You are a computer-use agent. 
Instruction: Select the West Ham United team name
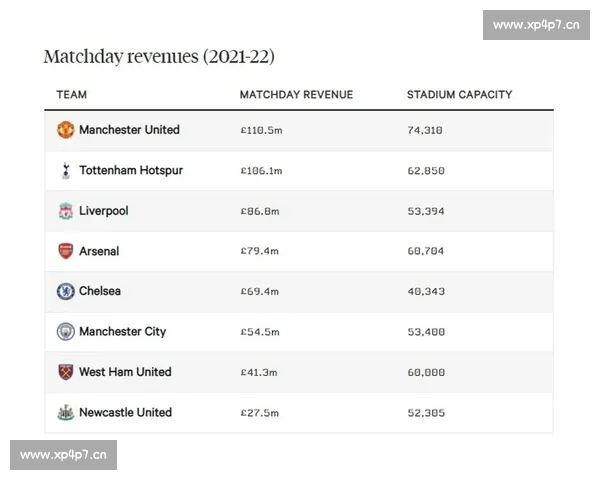click(x=125, y=372)
